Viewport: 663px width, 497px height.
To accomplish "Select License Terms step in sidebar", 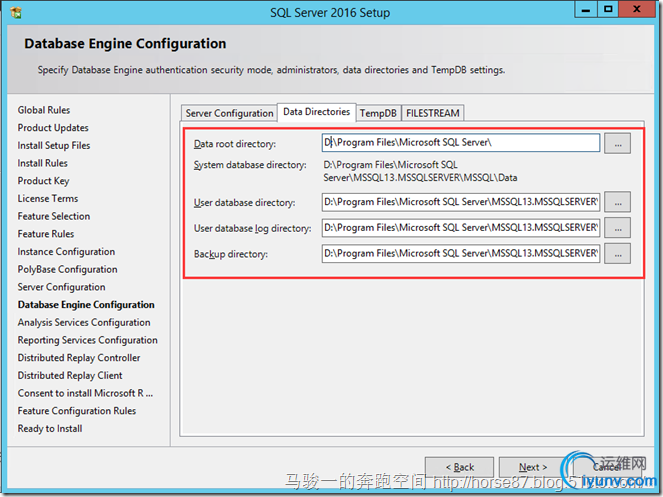I will (x=48, y=198).
